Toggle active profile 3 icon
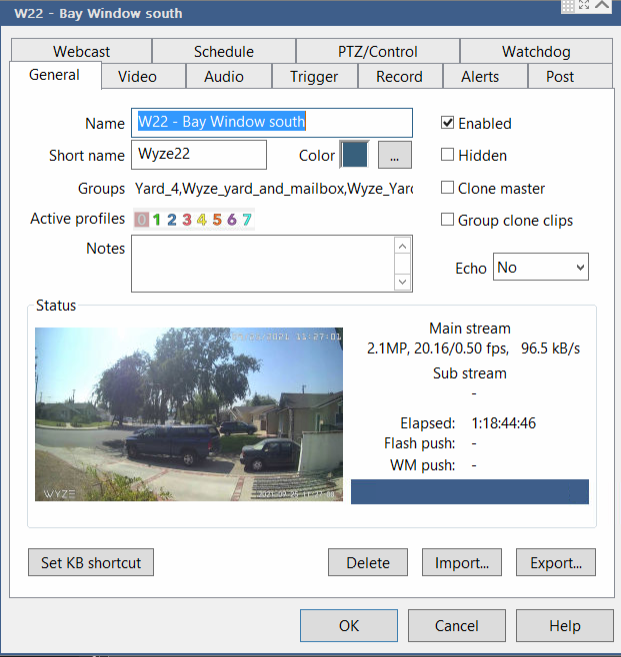This screenshot has height=657, width=621. [x=187, y=219]
